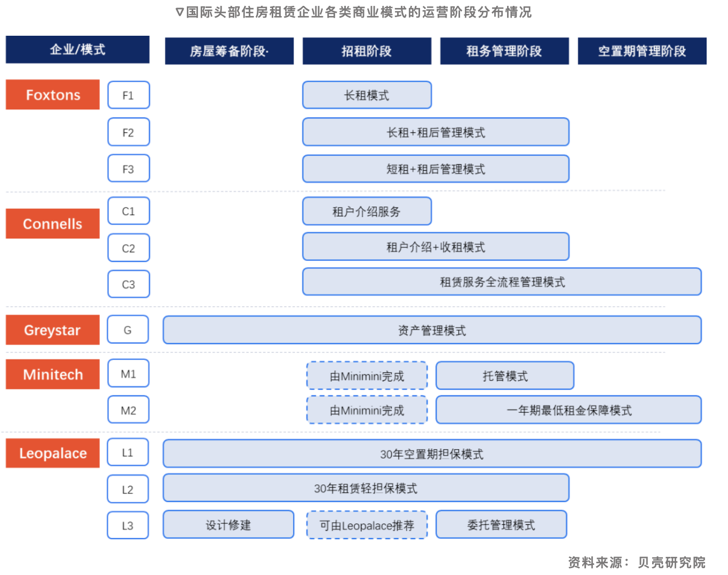Click the 招租阶段 column header
The height and width of the screenshot is (575, 728).
pyautogui.click(x=367, y=51)
